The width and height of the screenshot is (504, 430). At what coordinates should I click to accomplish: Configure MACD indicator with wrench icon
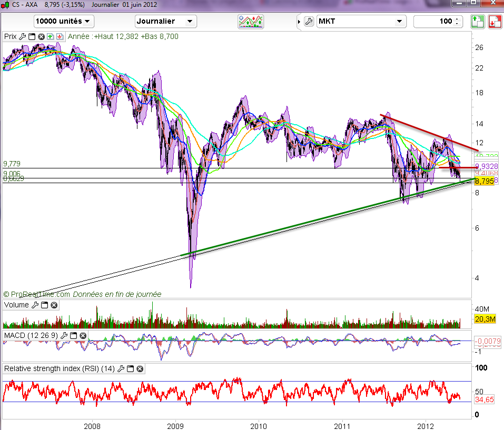65,335
